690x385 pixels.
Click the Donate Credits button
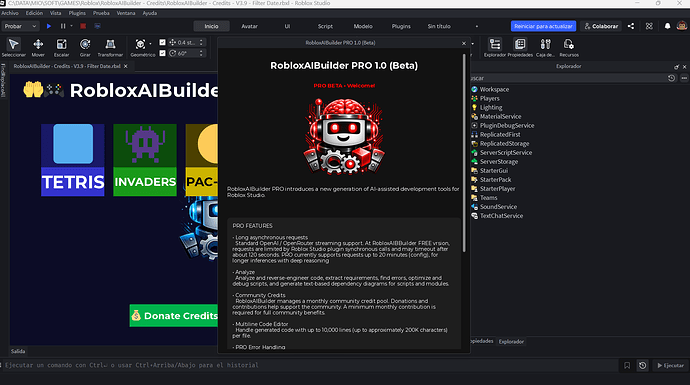pyautogui.click(x=174, y=315)
